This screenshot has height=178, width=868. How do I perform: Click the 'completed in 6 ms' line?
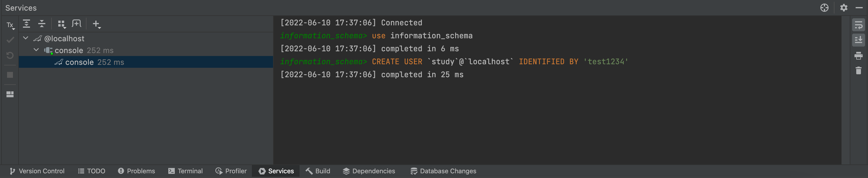(370, 49)
